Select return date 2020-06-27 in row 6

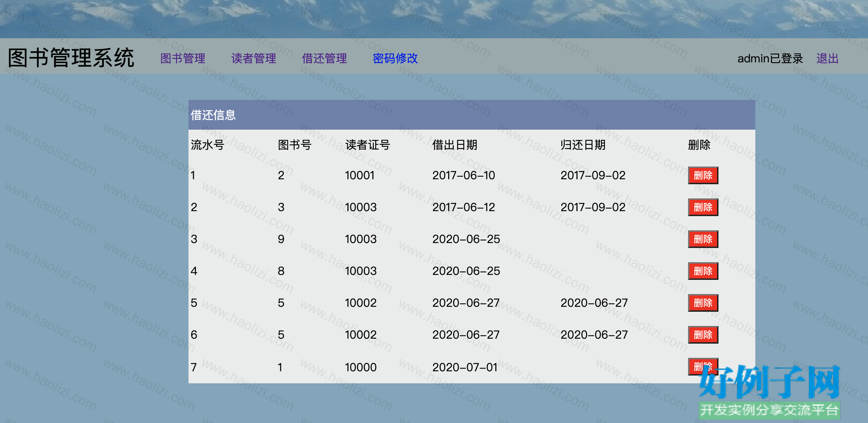pos(594,335)
